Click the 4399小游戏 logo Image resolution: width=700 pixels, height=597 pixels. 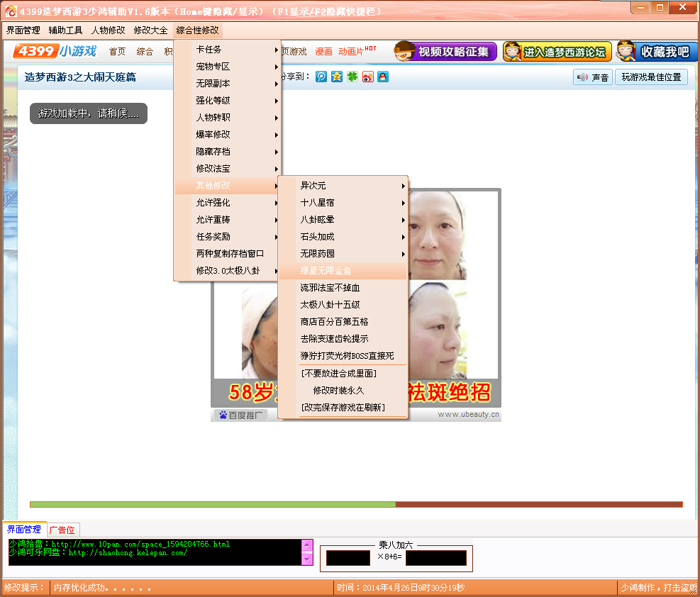pyautogui.click(x=55, y=51)
